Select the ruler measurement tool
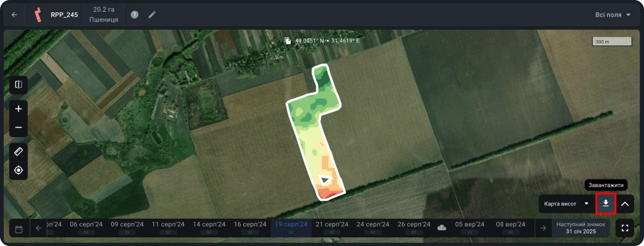Screen dimensions: 644x246 point(18,151)
